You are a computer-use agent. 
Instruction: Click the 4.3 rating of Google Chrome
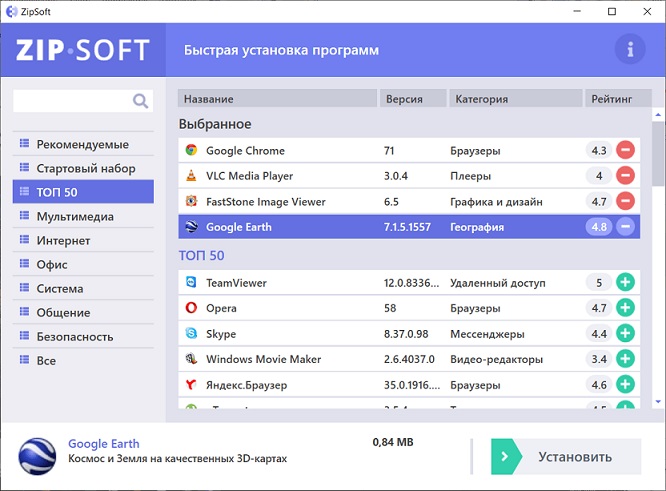pyautogui.click(x=598, y=150)
